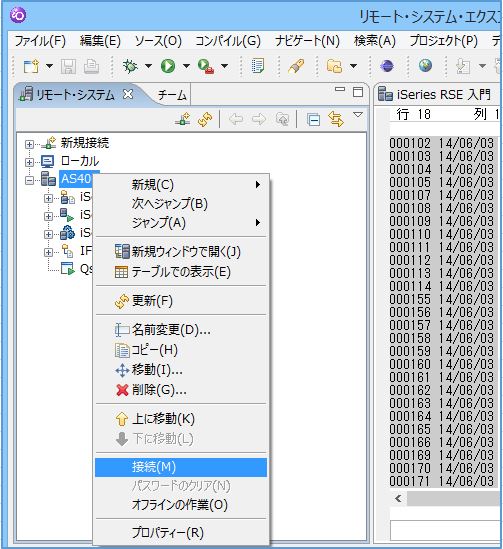Open the コンパイル(G) menu

(x=228, y=41)
